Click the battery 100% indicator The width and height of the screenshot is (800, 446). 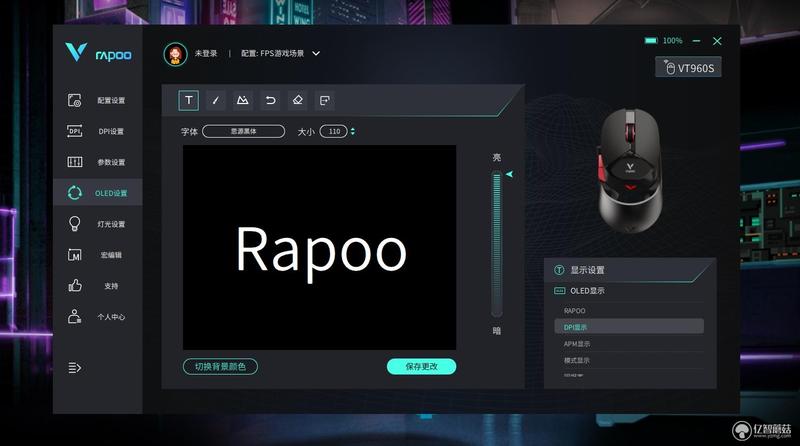pos(663,41)
